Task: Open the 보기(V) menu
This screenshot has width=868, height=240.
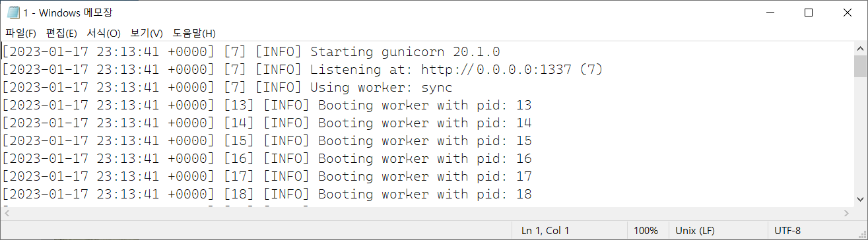Action: click(147, 33)
